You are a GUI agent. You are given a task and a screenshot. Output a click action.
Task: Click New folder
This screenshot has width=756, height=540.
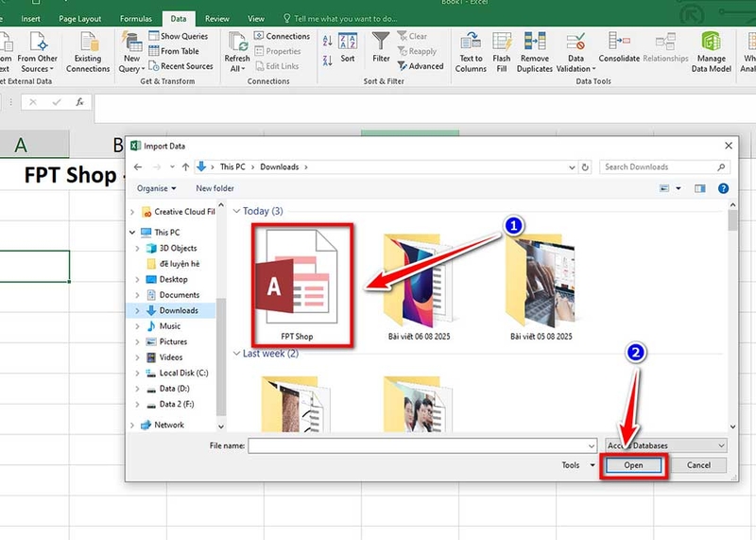tap(215, 188)
